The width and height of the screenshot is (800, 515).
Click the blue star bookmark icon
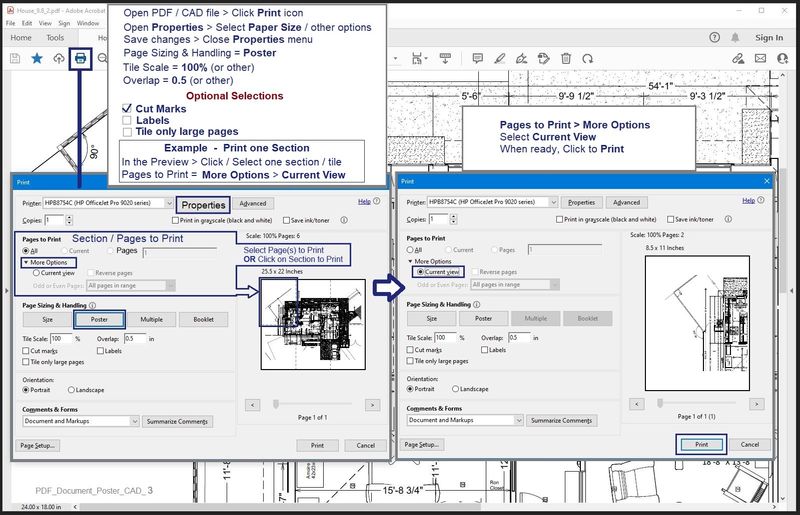coord(37,59)
